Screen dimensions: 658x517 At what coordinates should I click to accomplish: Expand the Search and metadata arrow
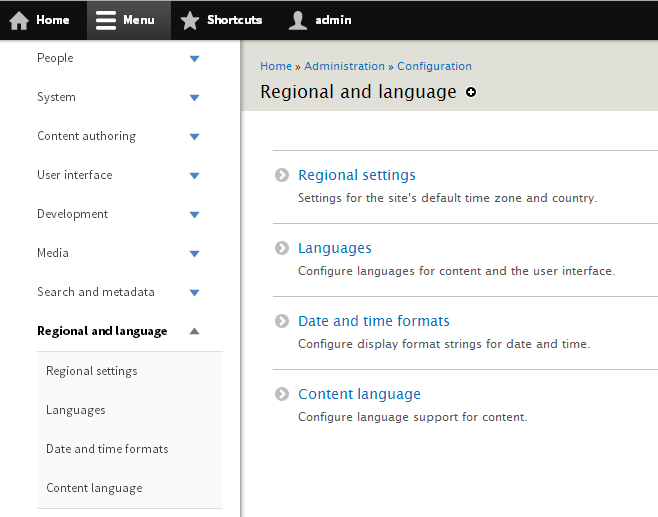194,293
